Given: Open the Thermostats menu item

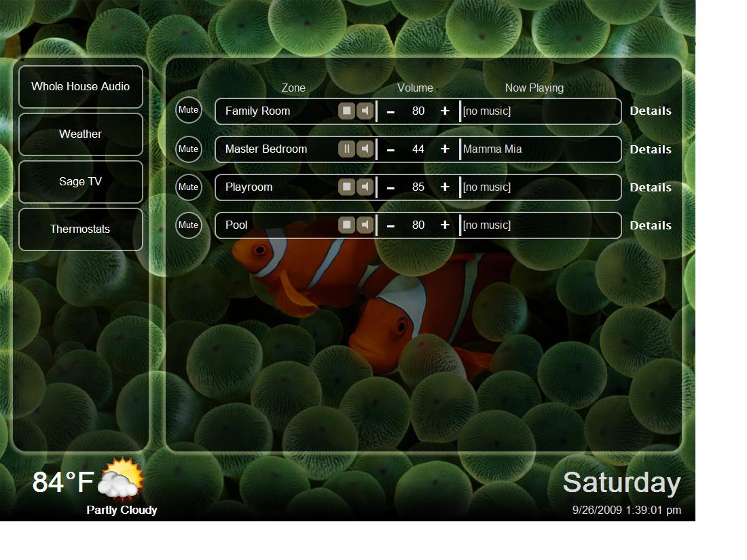Looking at the screenshot, I should point(81,229).
